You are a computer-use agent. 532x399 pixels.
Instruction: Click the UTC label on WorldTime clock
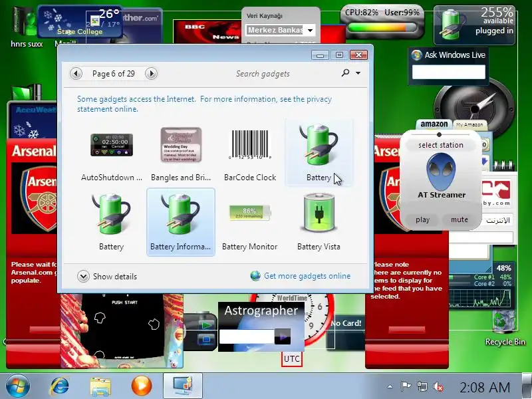coord(291,359)
